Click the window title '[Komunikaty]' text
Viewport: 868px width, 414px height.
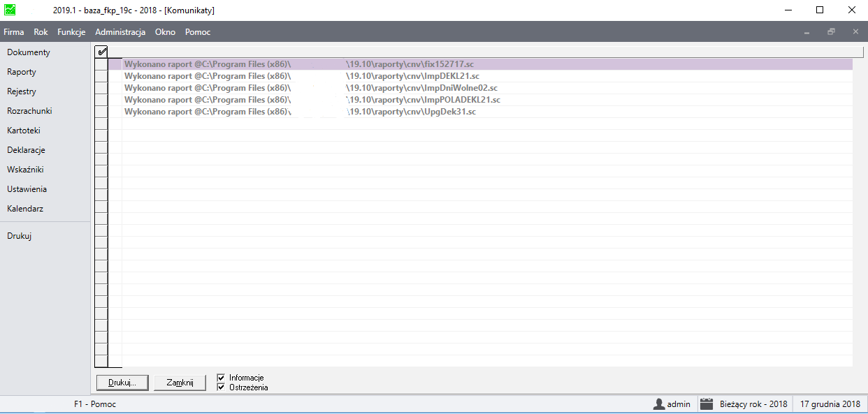coord(189,10)
